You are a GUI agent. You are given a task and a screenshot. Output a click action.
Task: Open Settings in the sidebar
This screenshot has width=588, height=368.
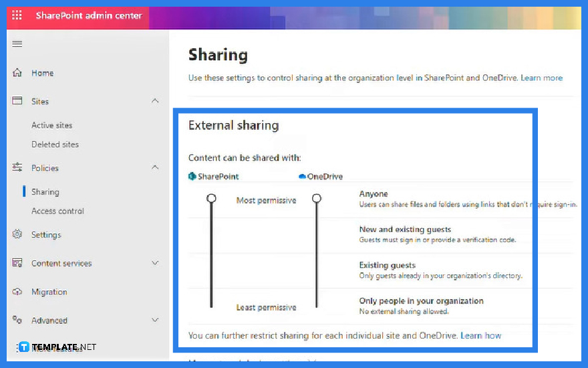(46, 235)
